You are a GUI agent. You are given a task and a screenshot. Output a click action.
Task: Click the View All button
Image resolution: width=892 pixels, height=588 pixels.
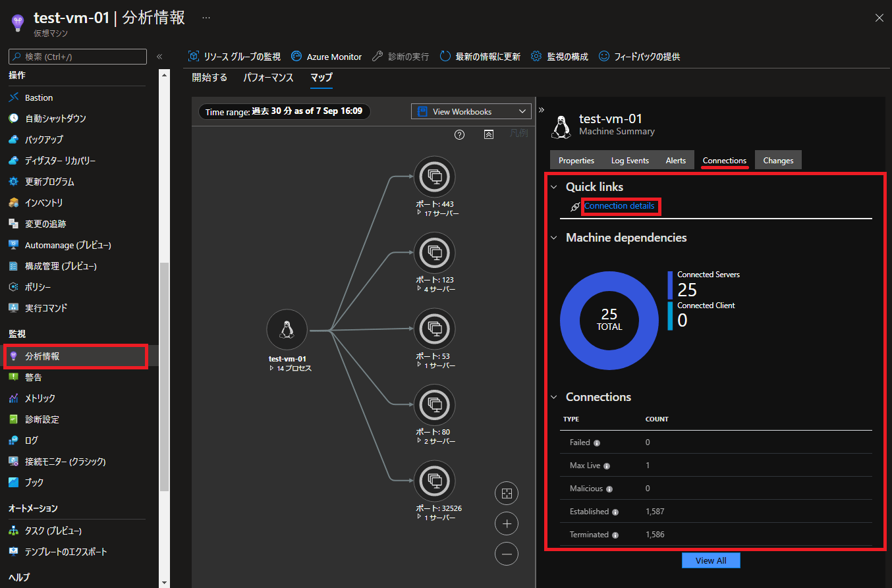[x=711, y=560]
